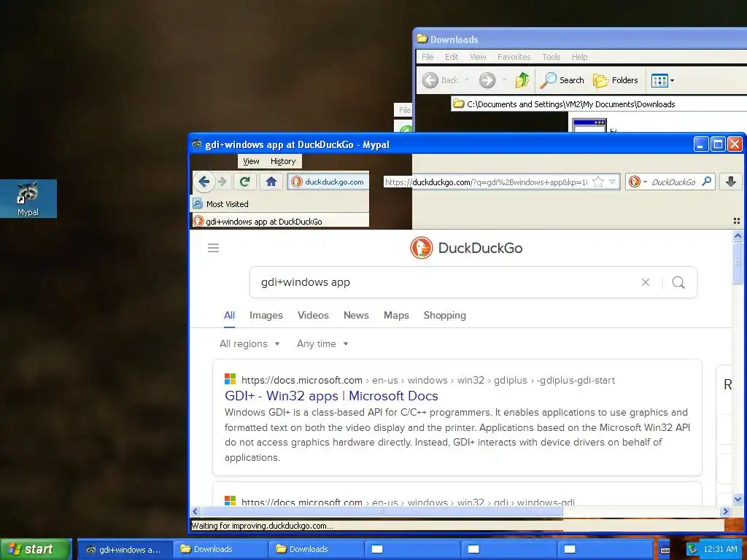Expand the All regions filter

click(249, 344)
